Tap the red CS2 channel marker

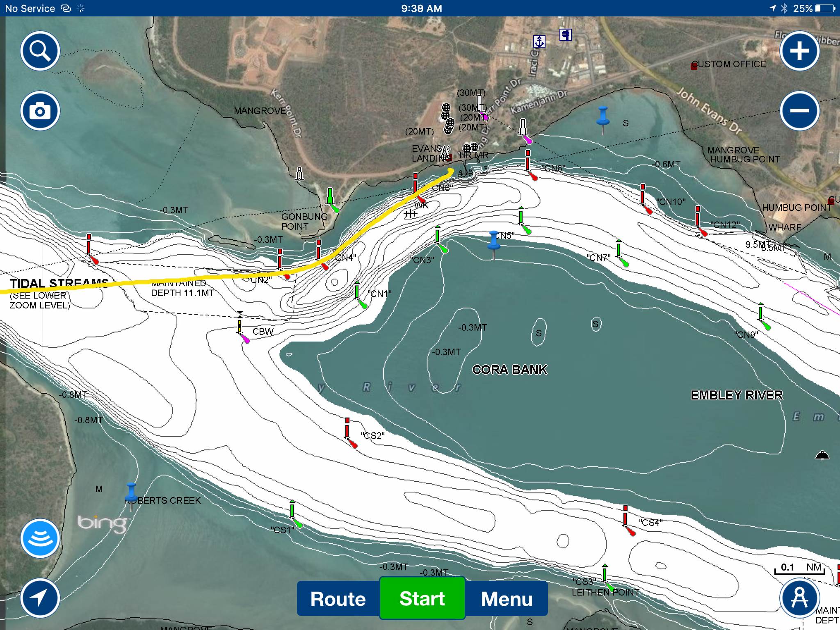tap(348, 431)
